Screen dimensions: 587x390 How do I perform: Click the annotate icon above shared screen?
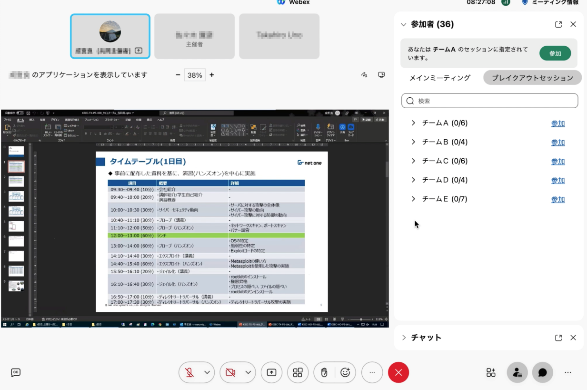click(x=364, y=75)
